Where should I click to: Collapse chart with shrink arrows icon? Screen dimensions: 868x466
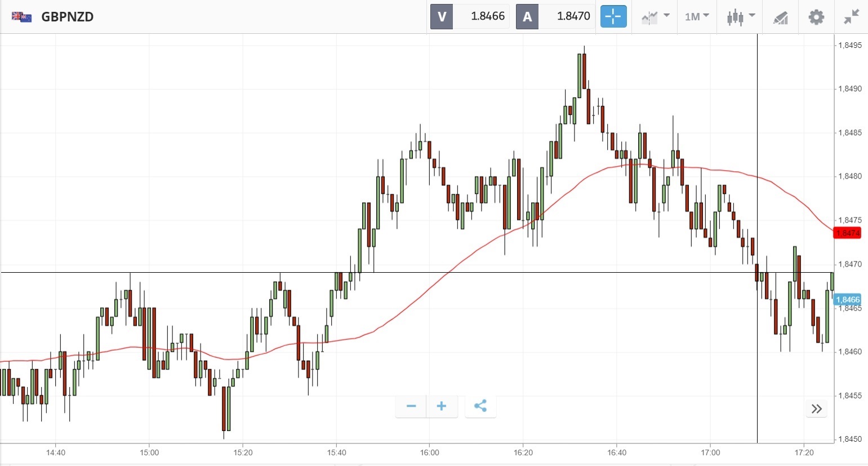[851, 17]
